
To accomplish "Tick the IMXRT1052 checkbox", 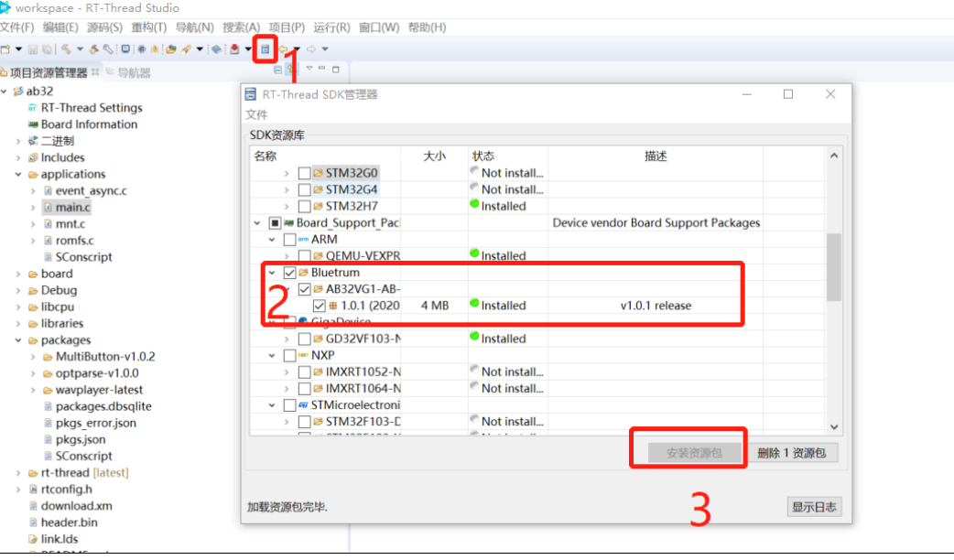I will coord(304,372).
